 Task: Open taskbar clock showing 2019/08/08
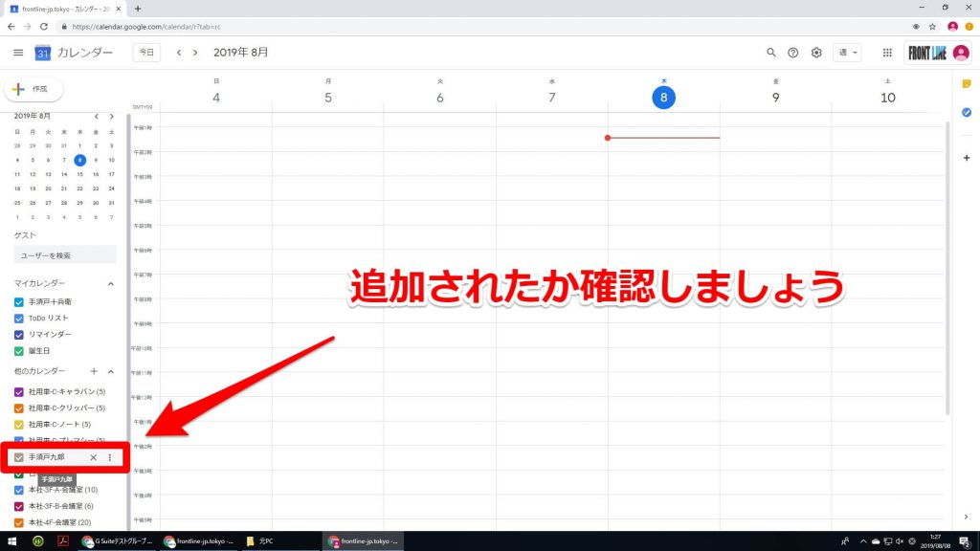click(x=936, y=541)
